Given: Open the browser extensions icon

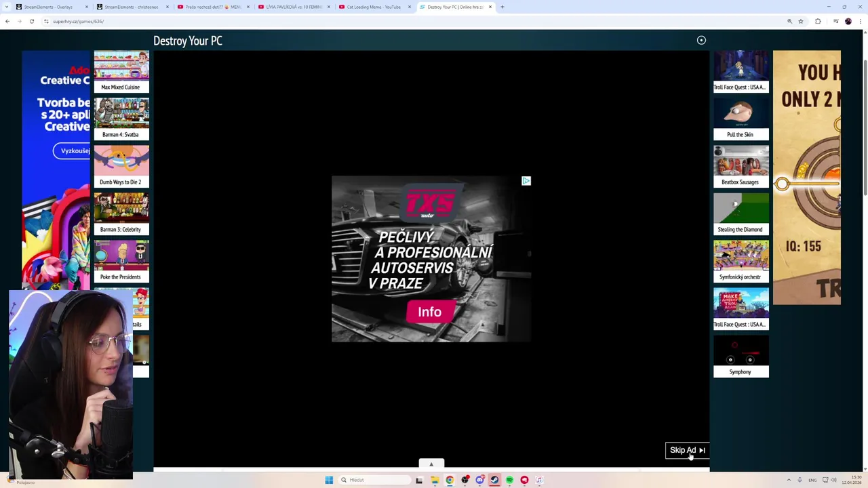Looking at the screenshot, I should click(x=818, y=21).
